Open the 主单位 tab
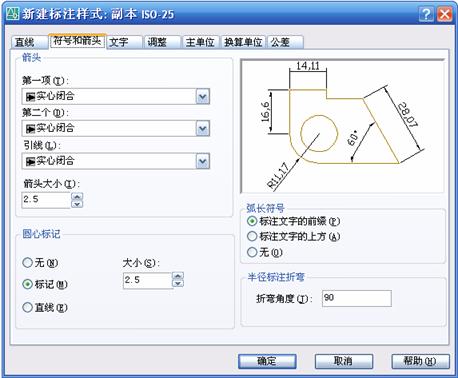The image size is (458, 378). 200,42
